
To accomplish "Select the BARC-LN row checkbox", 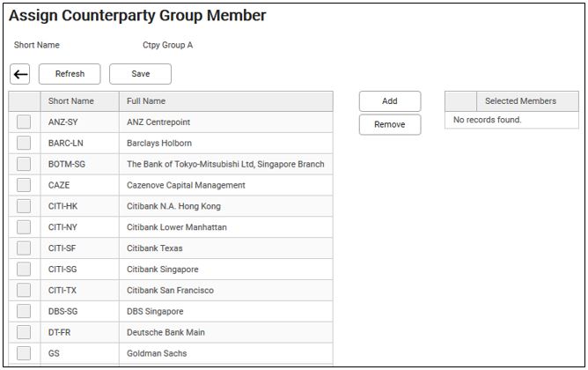I will [24, 144].
